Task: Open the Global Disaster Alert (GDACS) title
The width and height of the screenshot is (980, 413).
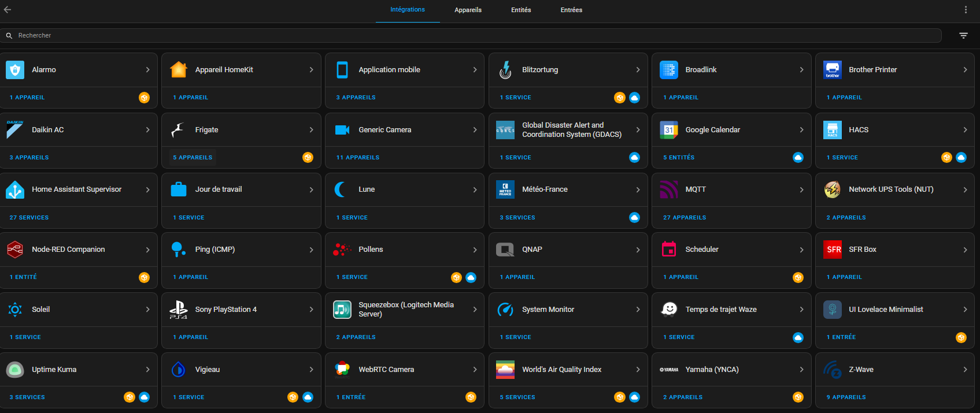Action: [572, 130]
